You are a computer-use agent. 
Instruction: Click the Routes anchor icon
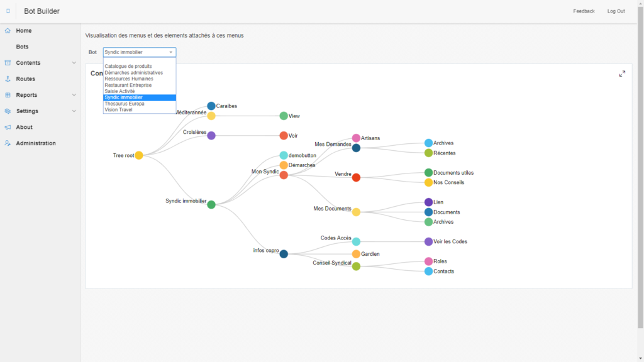tap(8, 79)
